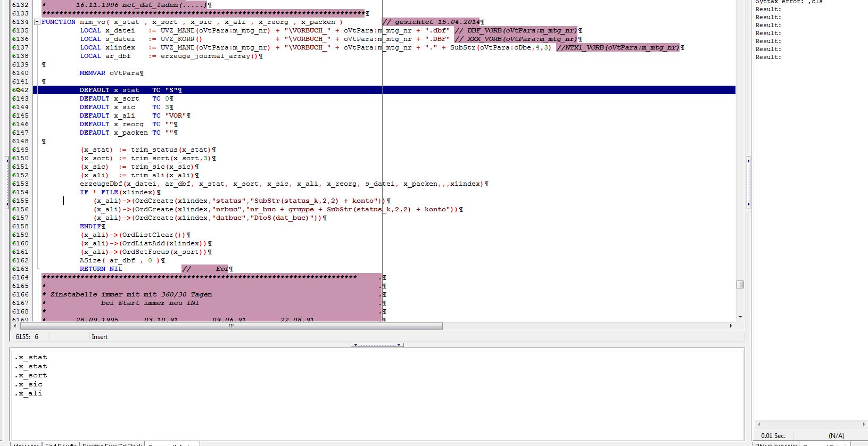Click 'erzeuge_journal_array()' on line 6138
Viewport: 868px width, 446px height.
pyautogui.click(x=209, y=56)
